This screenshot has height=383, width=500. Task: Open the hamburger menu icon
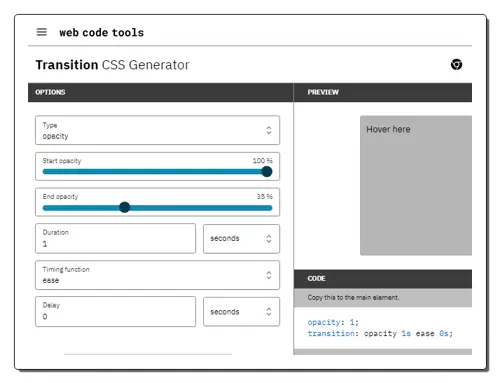(x=42, y=32)
